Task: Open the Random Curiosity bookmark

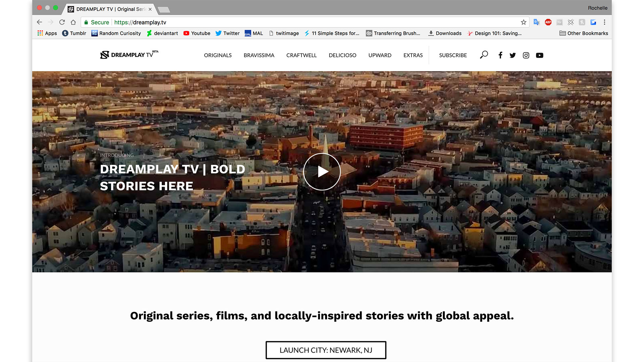Action: click(116, 33)
